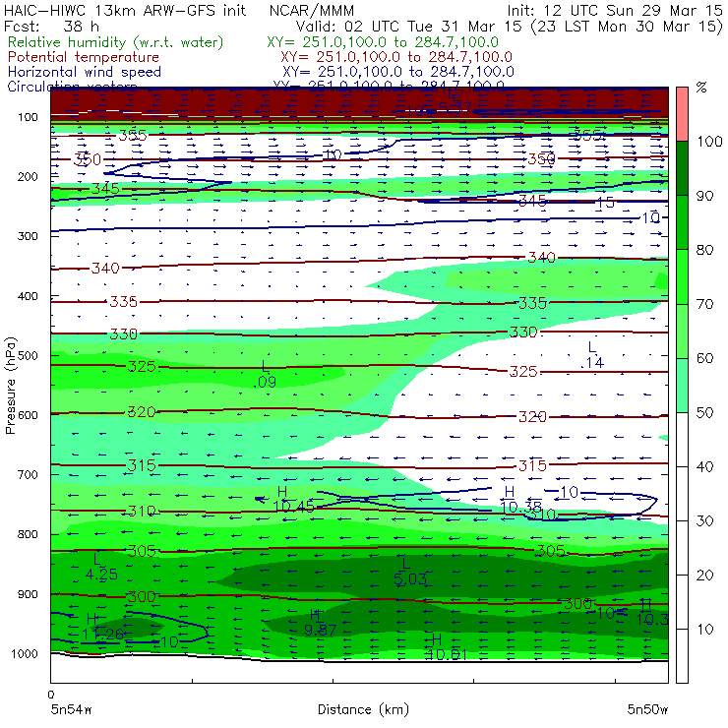The image size is (728, 728).
Task: Click the '%' unit label above colorbar
Action: click(701, 88)
